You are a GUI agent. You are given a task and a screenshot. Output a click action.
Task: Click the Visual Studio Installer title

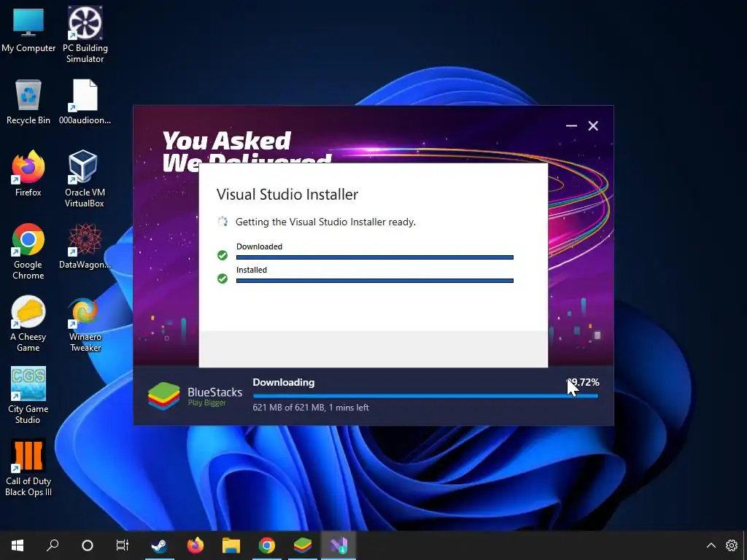click(287, 194)
